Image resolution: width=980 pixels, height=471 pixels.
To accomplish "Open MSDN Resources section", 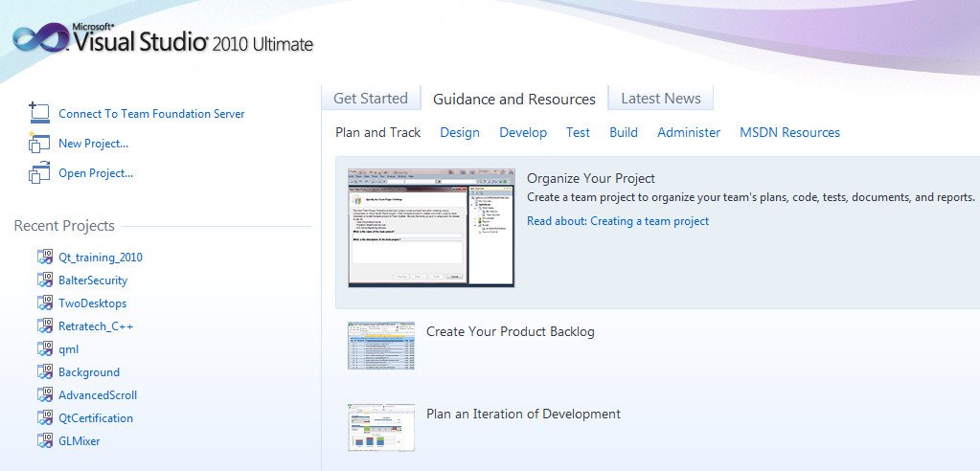I will coord(789,133).
